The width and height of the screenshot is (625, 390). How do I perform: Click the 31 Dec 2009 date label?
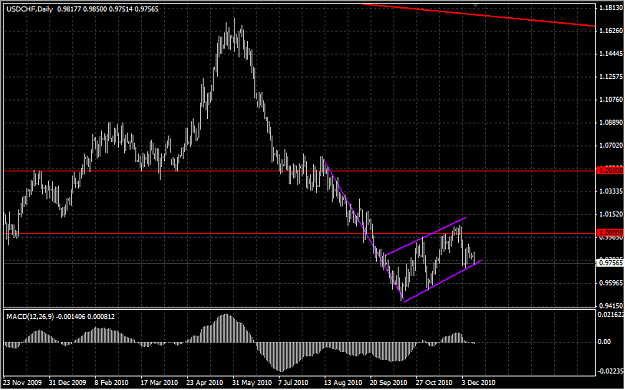tap(67, 382)
